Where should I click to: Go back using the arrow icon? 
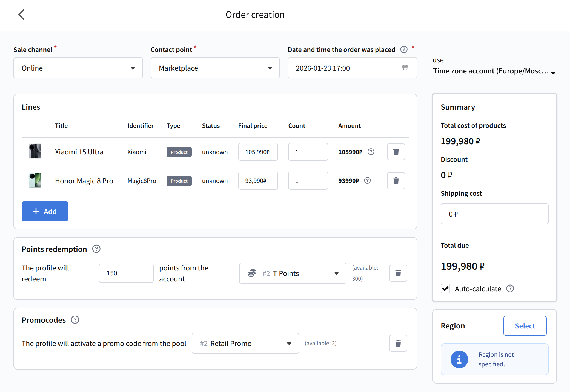pos(21,15)
